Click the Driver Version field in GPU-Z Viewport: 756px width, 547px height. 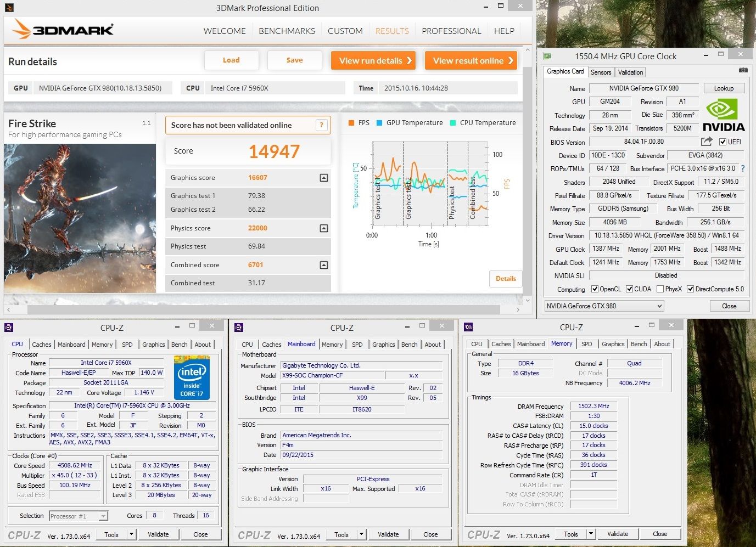pyautogui.click(x=667, y=235)
